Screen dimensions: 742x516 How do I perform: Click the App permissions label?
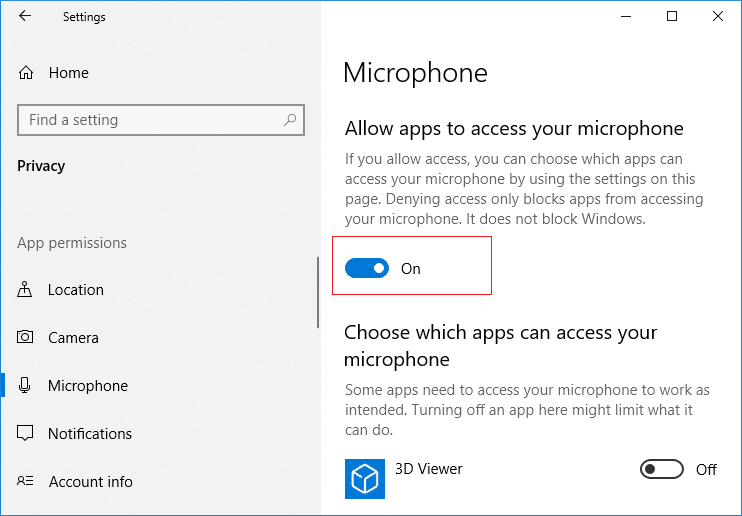click(x=72, y=243)
